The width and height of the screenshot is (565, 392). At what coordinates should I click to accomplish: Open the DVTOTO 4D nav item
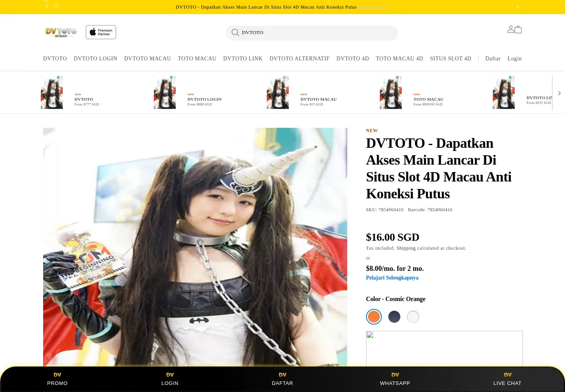tap(353, 58)
